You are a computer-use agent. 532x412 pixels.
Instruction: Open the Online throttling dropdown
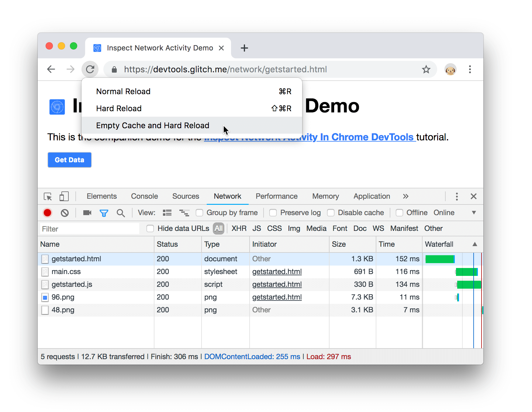point(454,213)
